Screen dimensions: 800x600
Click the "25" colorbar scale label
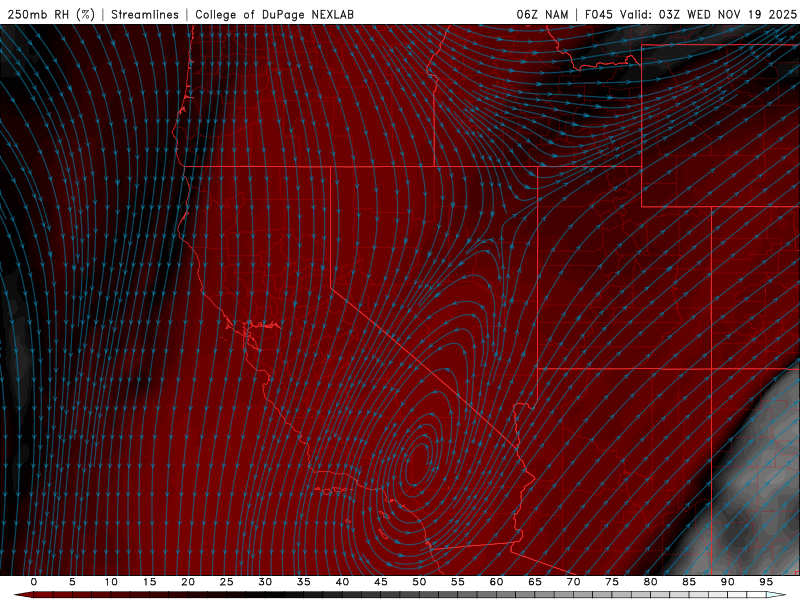click(x=227, y=582)
